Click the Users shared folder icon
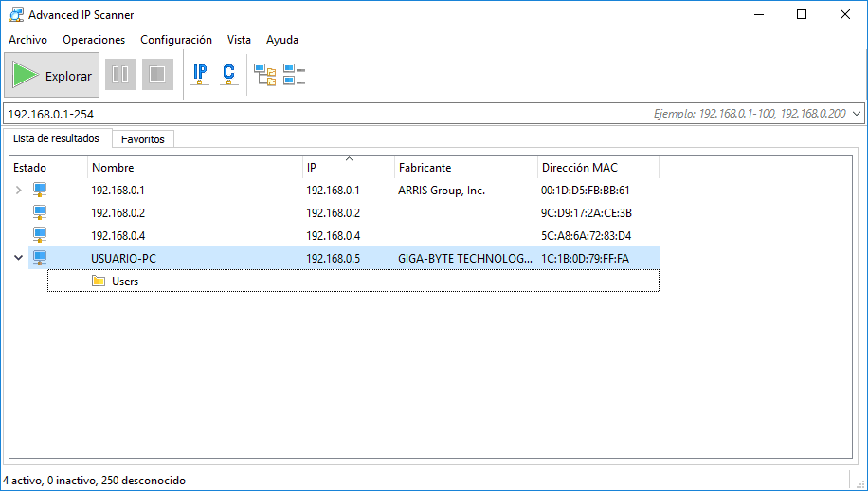Screen dimensions: 868x491 pyautogui.click(x=99, y=281)
